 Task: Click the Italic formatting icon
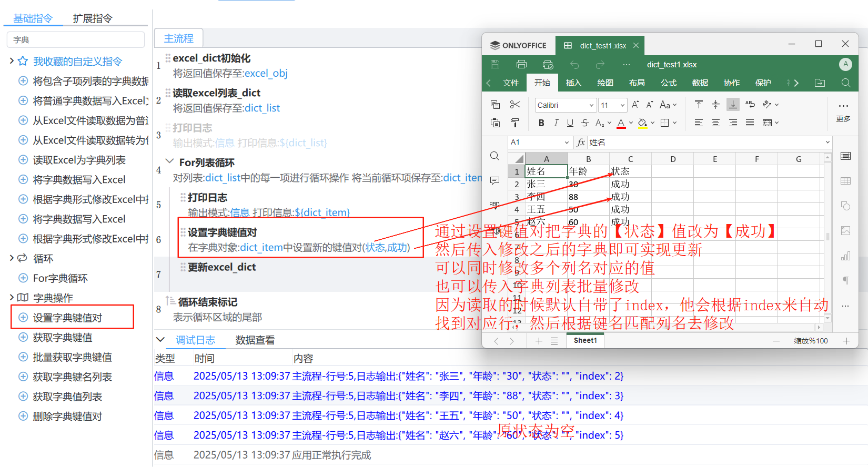coord(556,123)
